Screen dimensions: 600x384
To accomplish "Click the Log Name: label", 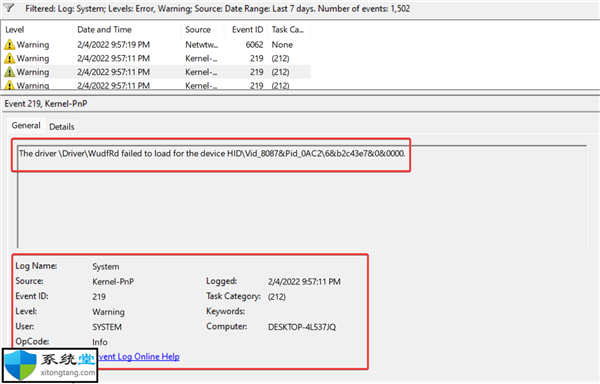I will [36, 266].
